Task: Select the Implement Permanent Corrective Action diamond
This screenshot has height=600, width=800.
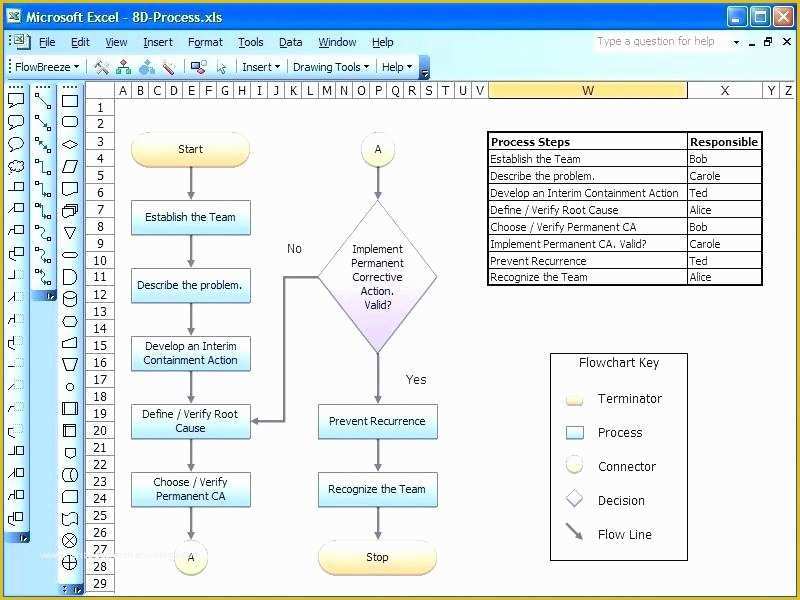Action: pyautogui.click(x=378, y=277)
